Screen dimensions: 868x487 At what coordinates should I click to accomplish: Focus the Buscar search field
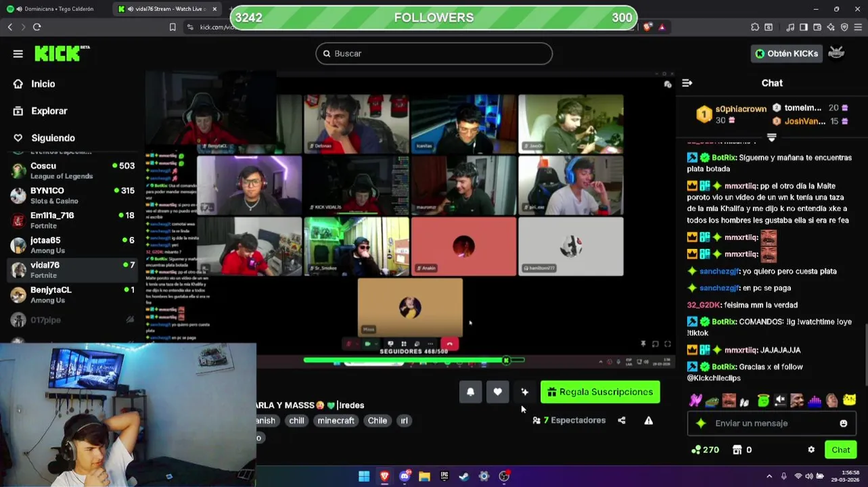click(x=434, y=53)
